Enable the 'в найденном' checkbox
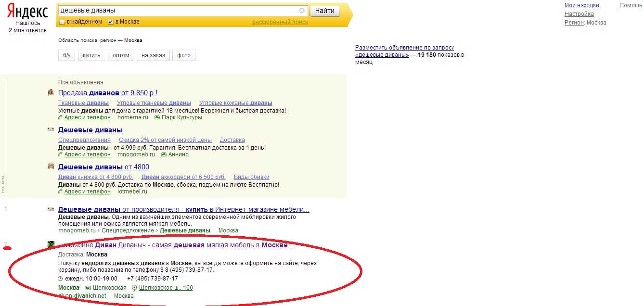The height and width of the screenshot is (306, 644). tap(62, 22)
